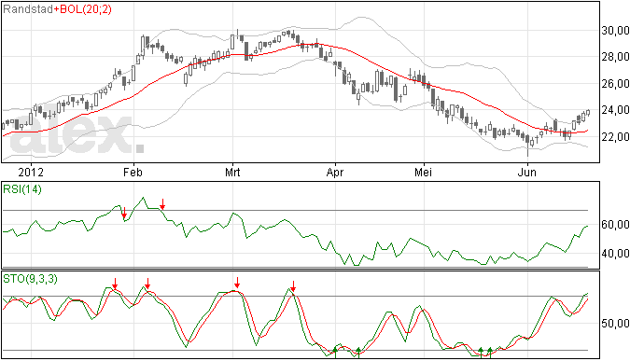Select the 50,00 stochastic axis value
Screen dimensions: 644x361
tap(615, 324)
